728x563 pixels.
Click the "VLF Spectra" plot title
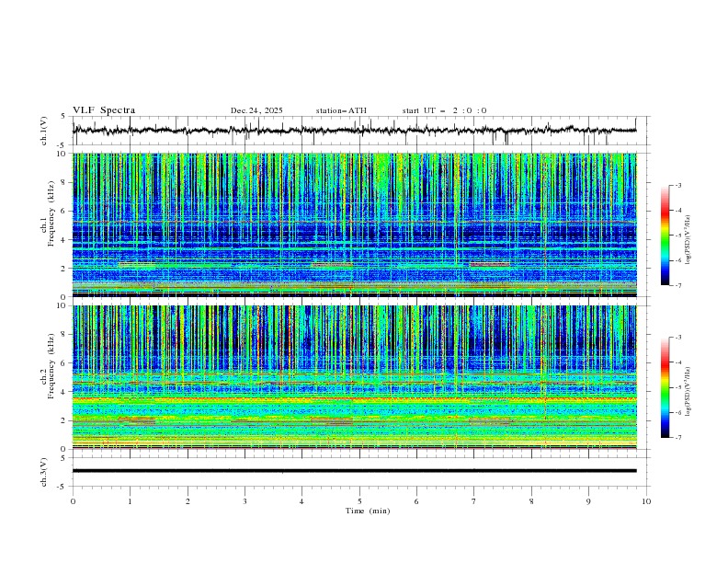point(104,110)
